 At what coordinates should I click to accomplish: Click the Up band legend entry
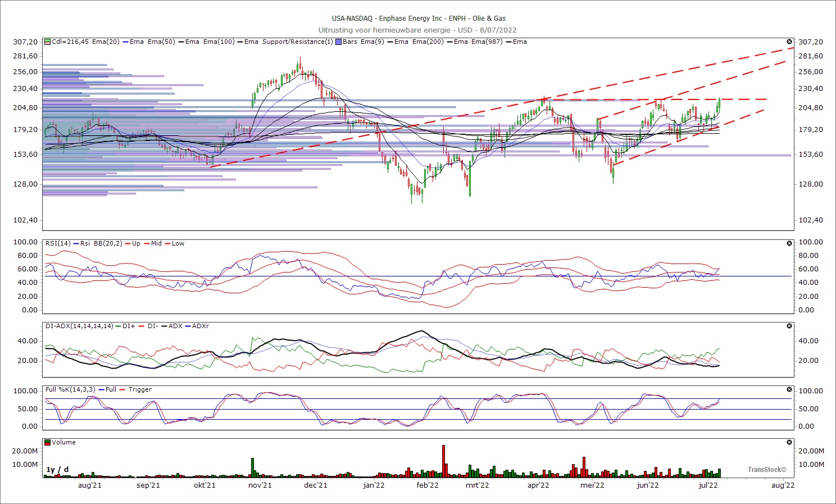pos(131,243)
